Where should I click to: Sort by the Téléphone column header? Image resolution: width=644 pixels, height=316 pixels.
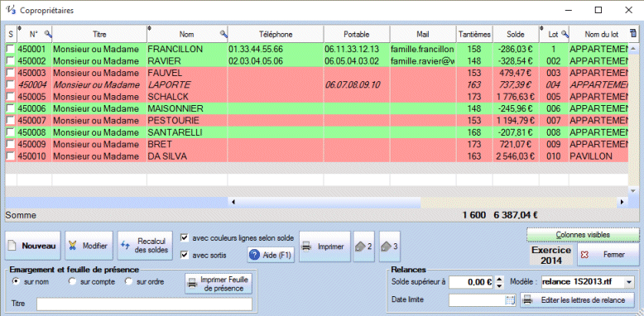coord(276,35)
